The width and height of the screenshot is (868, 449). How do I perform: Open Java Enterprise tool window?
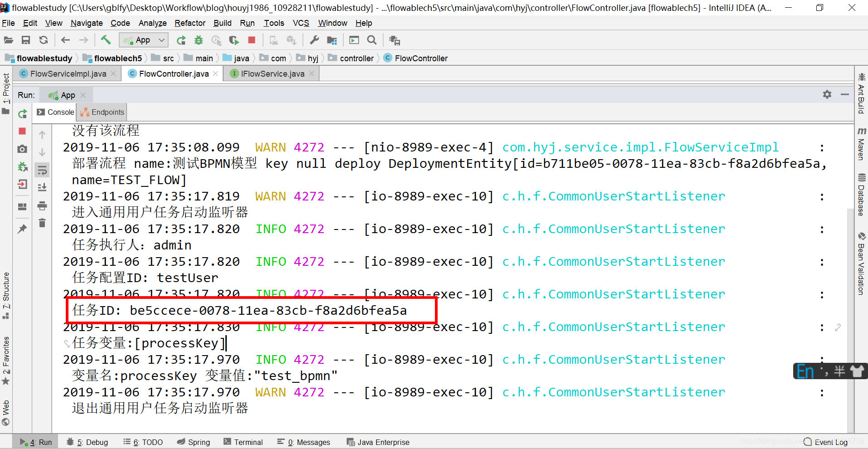[x=378, y=442]
